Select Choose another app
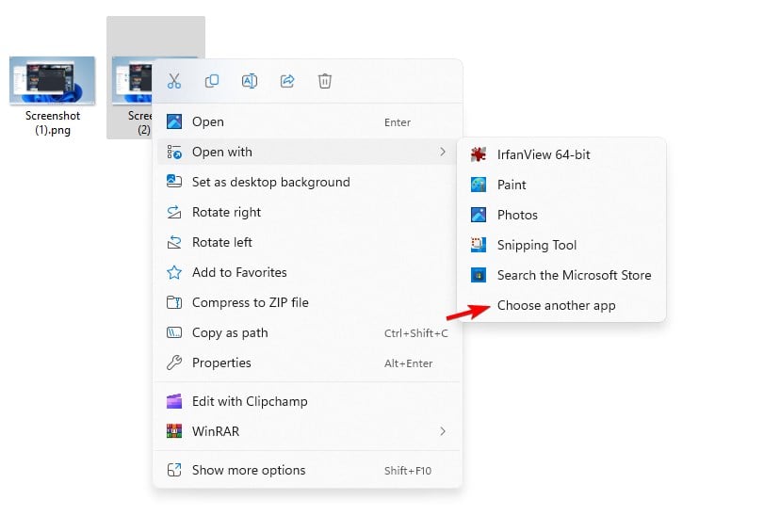 click(x=561, y=305)
